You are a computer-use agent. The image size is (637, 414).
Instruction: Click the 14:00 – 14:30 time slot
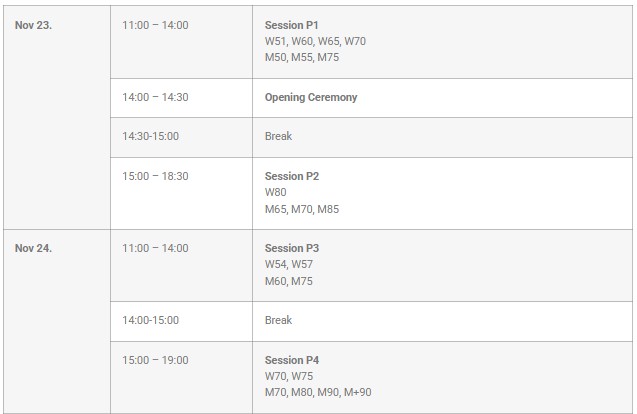click(155, 98)
